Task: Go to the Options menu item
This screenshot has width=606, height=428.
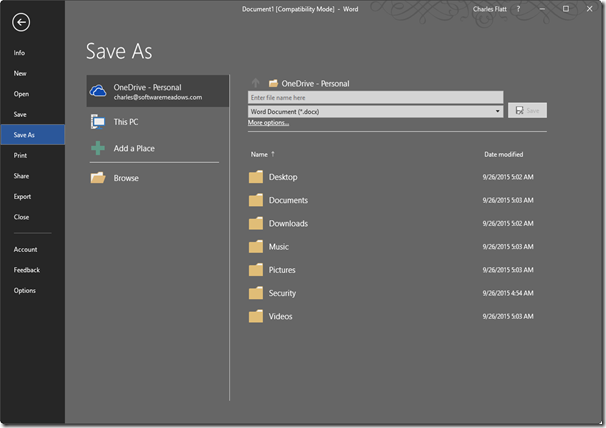Action: (x=24, y=290)
